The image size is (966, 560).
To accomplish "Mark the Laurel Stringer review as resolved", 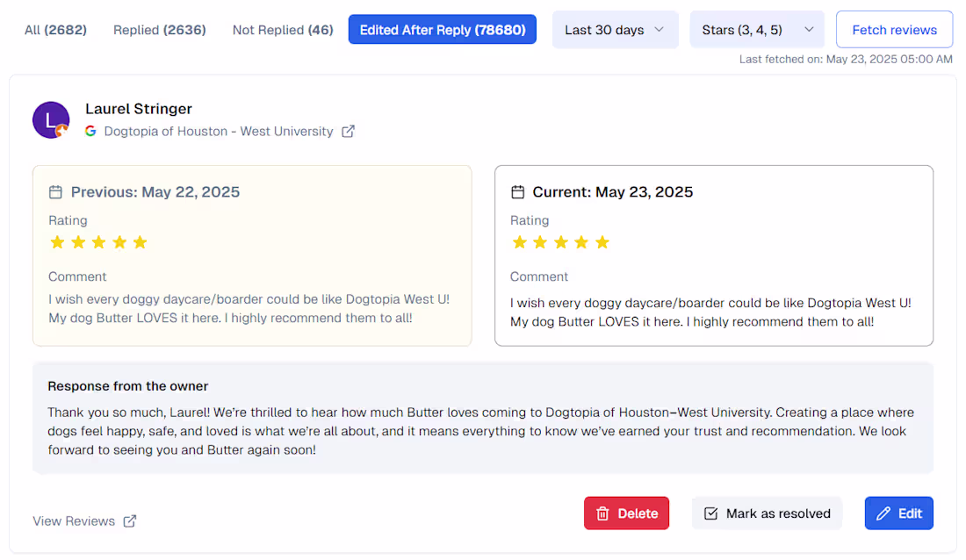I will (767, 513).
